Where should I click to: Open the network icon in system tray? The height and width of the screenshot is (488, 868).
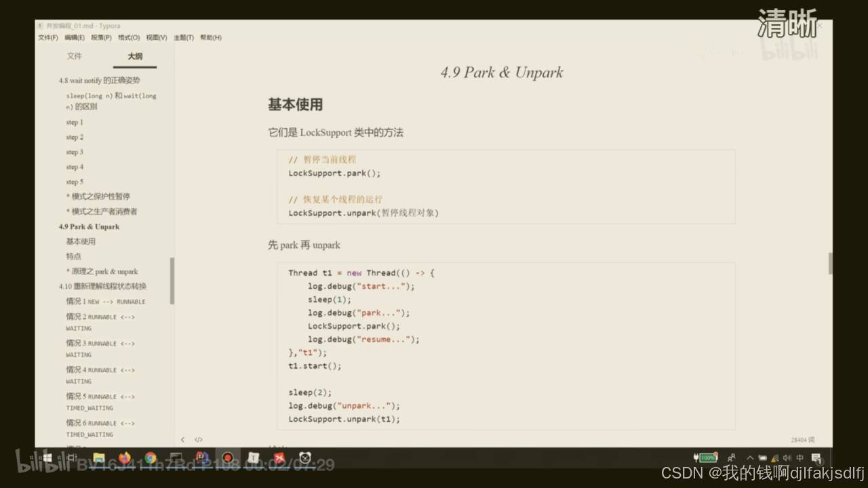click(x=775, y=458)
